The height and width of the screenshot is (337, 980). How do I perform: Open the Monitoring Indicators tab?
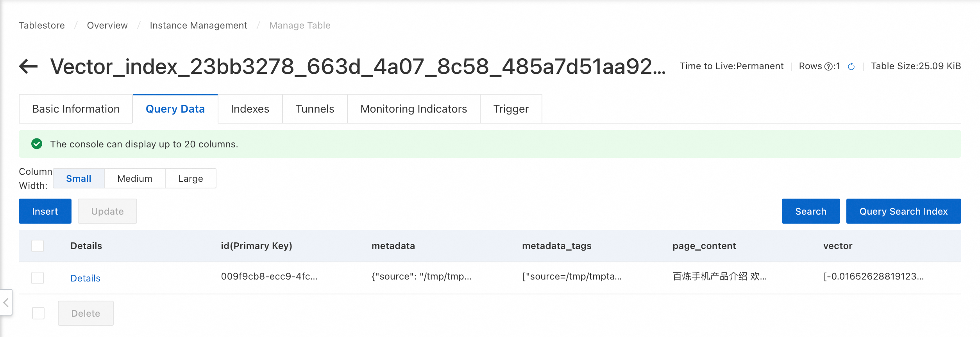pos(413,109)
